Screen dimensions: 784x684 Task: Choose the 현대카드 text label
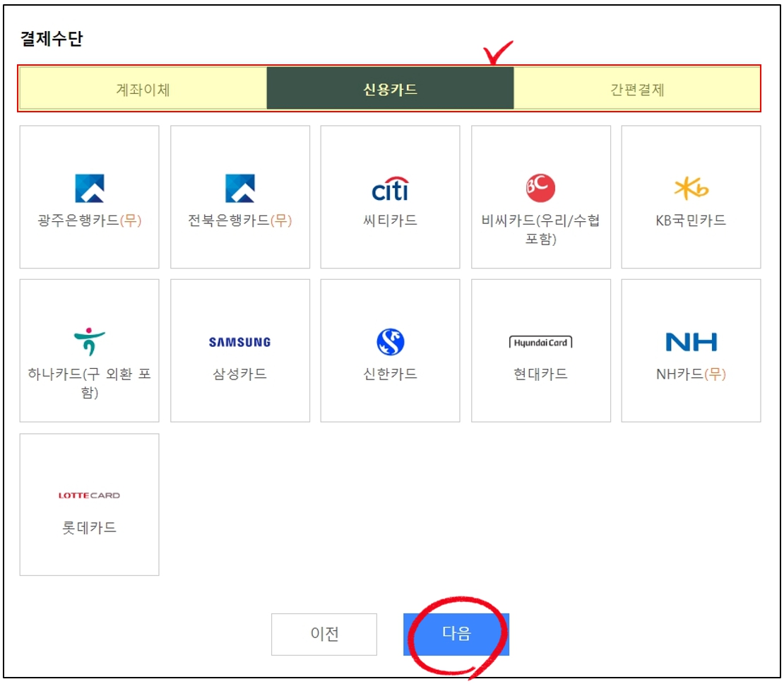(x=540, y=374)
